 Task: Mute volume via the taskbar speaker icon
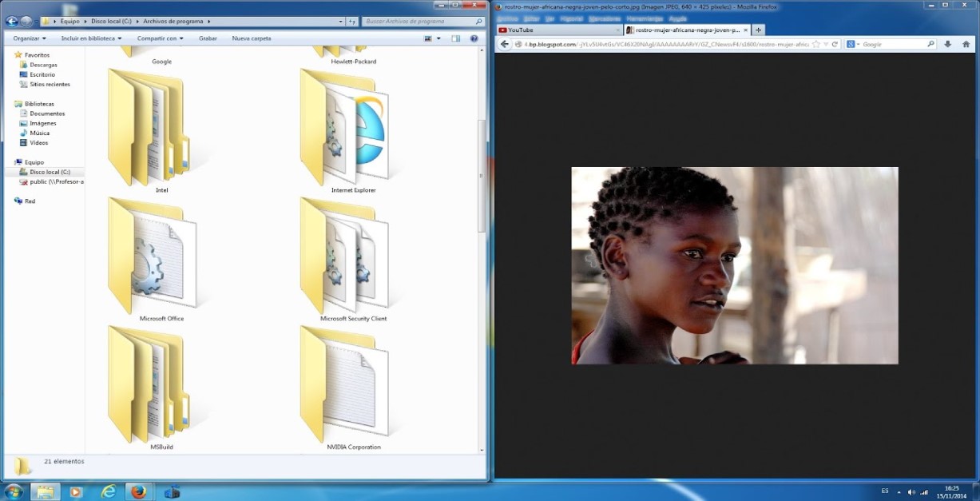pyautogui.click(x=911, y=492)
